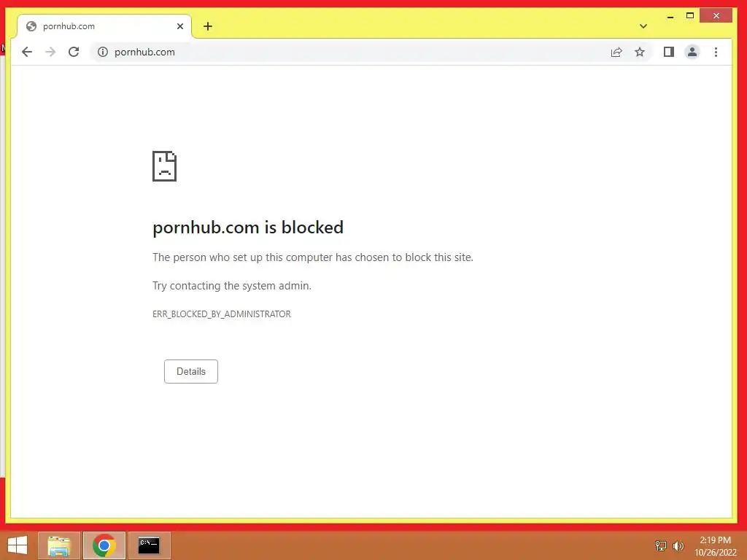Click 'Try contacting the system admin.' text

[232, 286]
